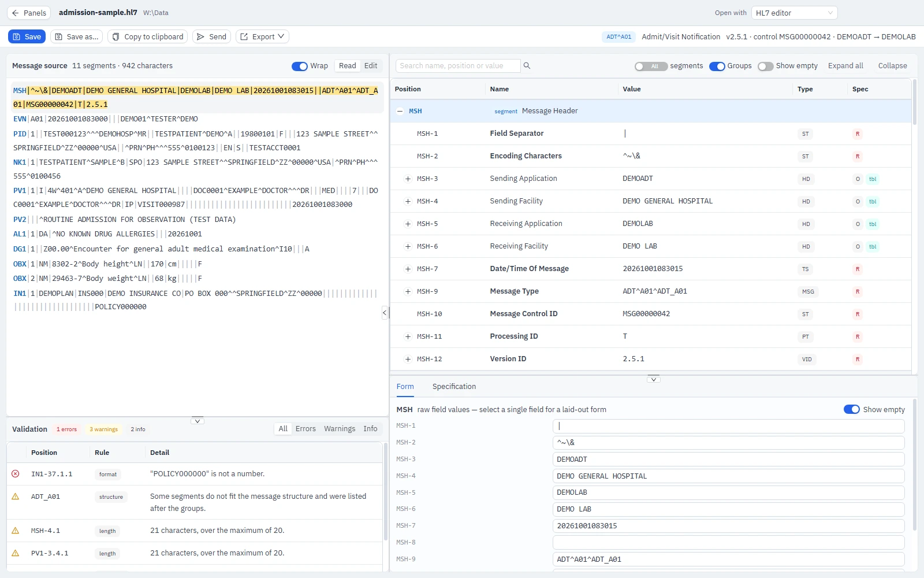The width and height of the screenshot is (924, 578).
Task: Collapse the message source panel chevron
Action: [x=197, y=421]
